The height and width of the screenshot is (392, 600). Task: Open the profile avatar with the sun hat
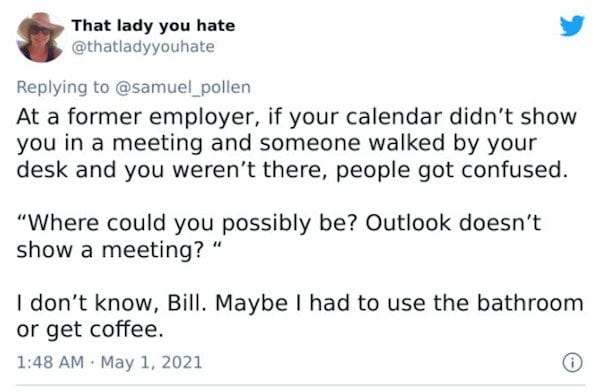coord(41,37)
